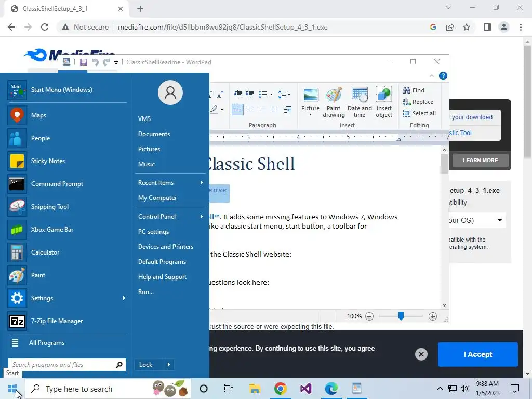The height and width of the screenshot is (399, 532).
Task: Expand the Settings submenu
Action: 124,298
